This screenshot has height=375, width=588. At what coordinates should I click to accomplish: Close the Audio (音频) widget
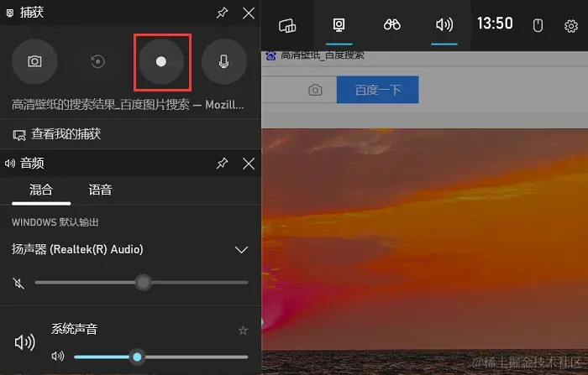click(249, 164)
